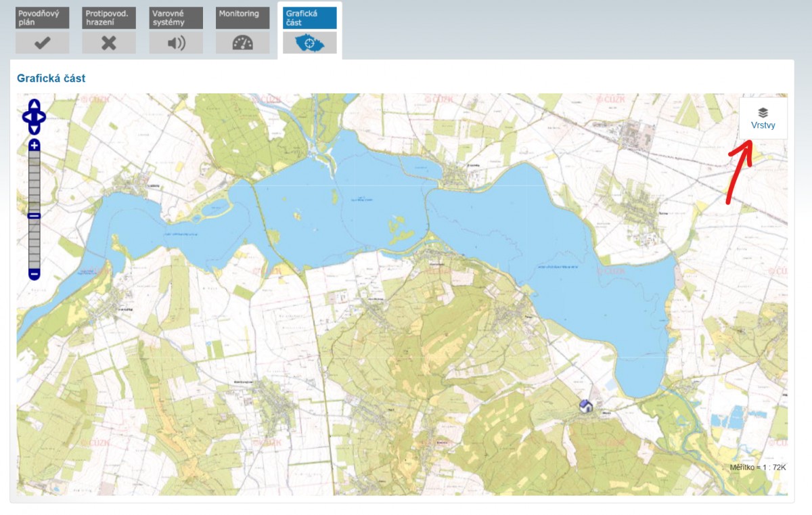Open the Vrstvy layers panel
The height and width of the screenshot is (515, 812).
click(x=763, y=118)
